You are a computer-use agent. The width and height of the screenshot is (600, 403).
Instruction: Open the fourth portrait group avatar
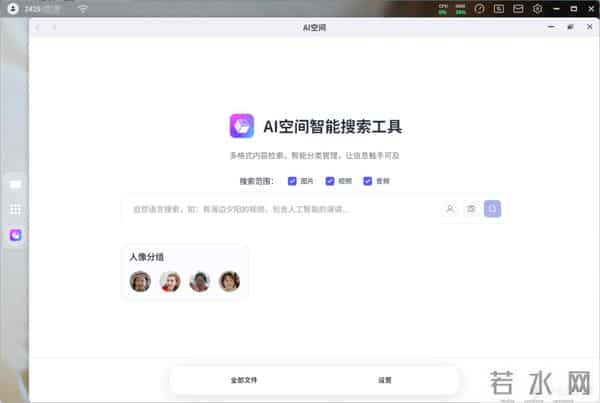pyautogui.click(x=230, y=281)
